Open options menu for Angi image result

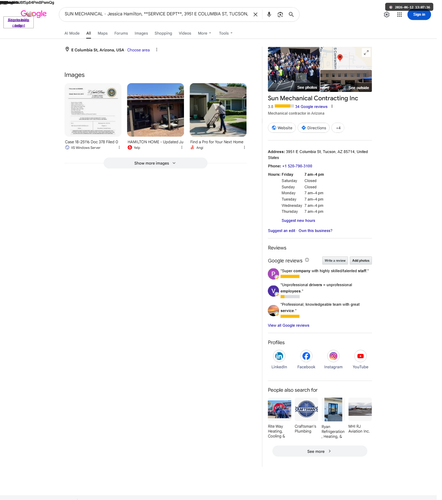click(244, 147)
